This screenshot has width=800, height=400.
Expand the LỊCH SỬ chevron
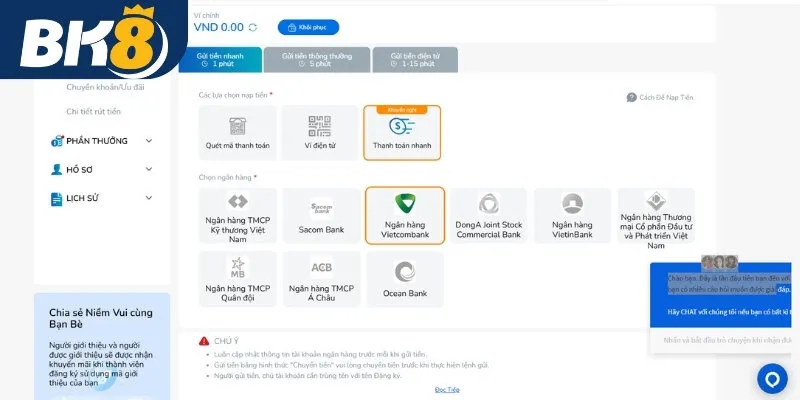point(149,198)
